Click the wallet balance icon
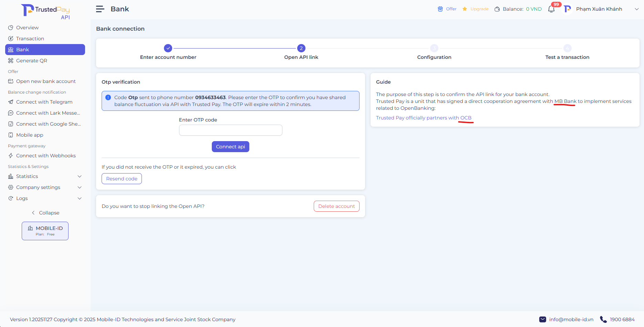Viewport: 644px width, 327px height. [x=497, y=9]
